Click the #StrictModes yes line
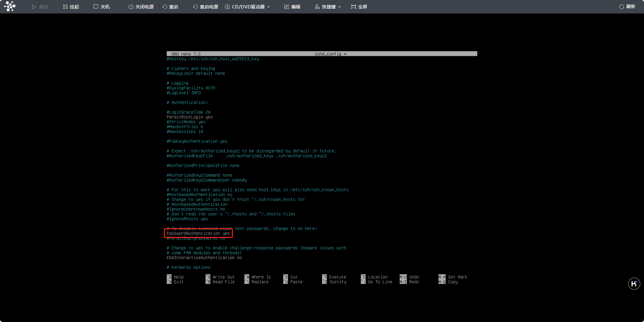 (x=186, y=122)
